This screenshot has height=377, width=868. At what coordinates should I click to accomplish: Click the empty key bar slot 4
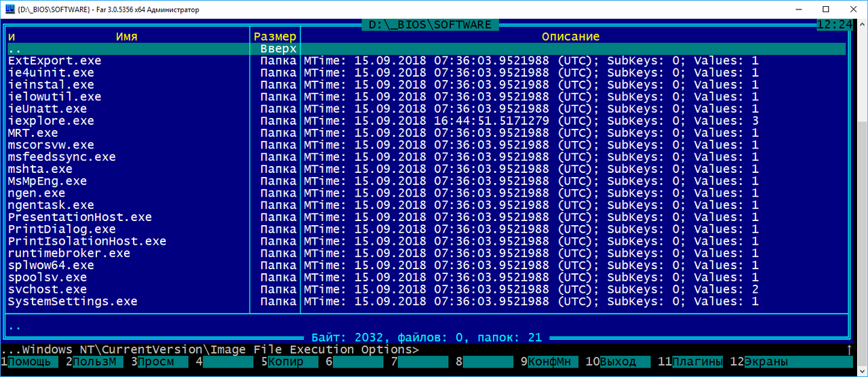(x=224, y=362)
